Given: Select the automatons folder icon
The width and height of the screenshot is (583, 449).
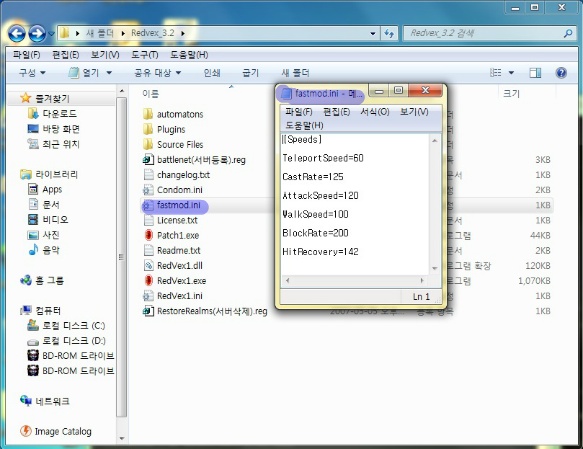Looking at the screenshot, I should coord(148,114).
